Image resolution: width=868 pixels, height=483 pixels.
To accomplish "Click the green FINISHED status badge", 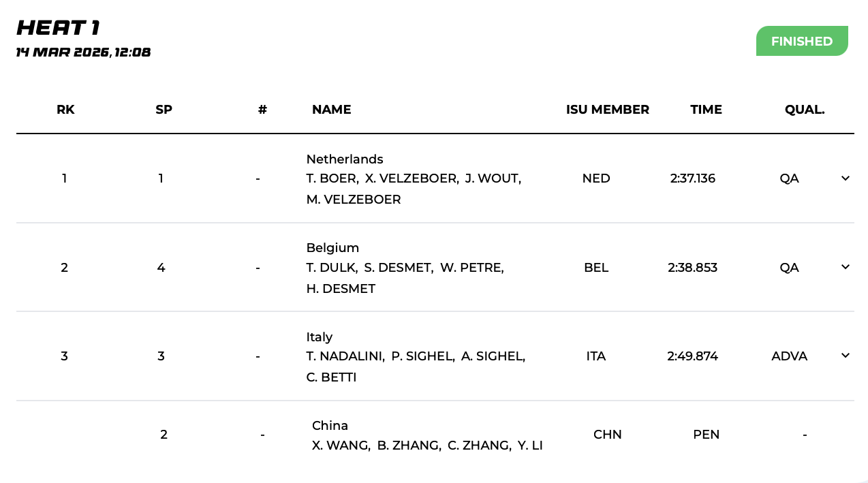I will tap(801, 42).
